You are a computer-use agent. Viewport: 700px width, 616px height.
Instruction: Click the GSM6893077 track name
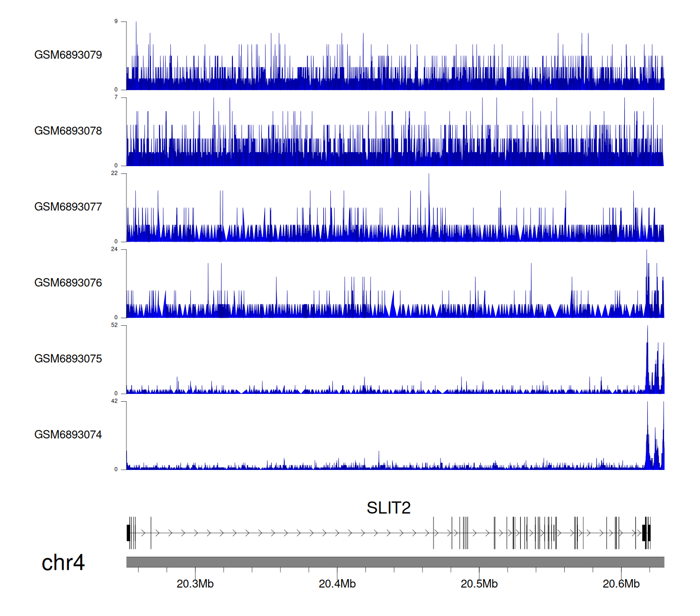68,207
